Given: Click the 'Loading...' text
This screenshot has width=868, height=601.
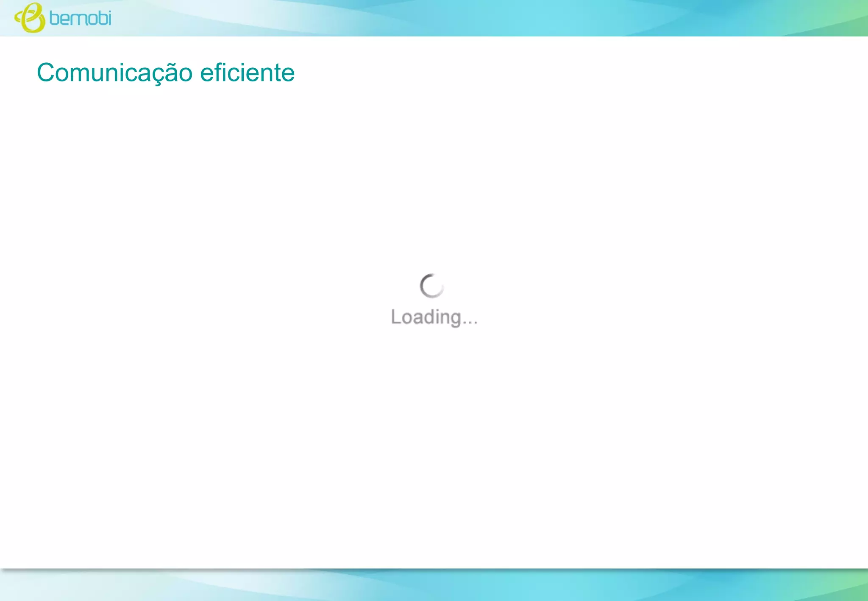Looking at the screenshot, I should coord(434,317).
